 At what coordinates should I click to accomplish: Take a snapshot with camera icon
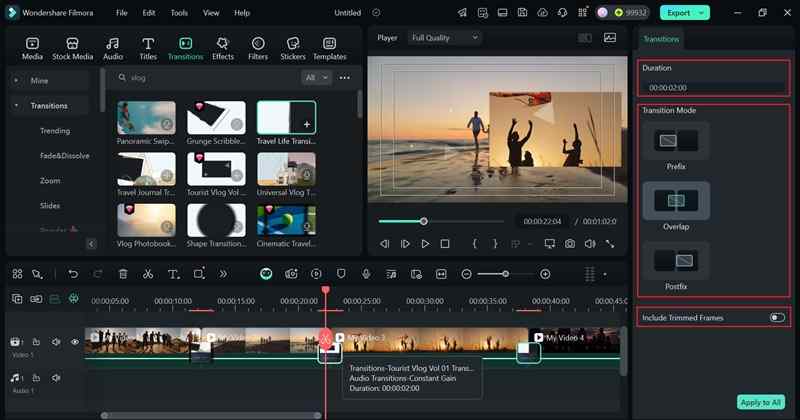(x=570, y=244)
